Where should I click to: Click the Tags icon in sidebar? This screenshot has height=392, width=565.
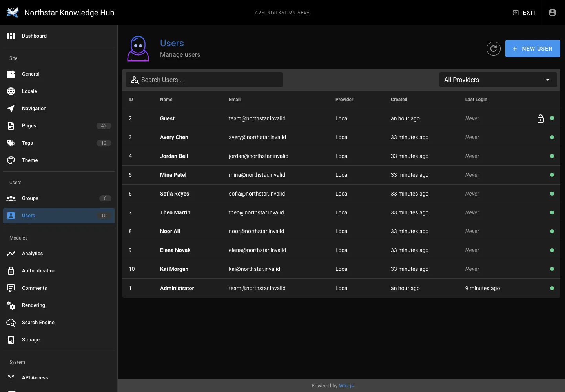pos(11,143)
